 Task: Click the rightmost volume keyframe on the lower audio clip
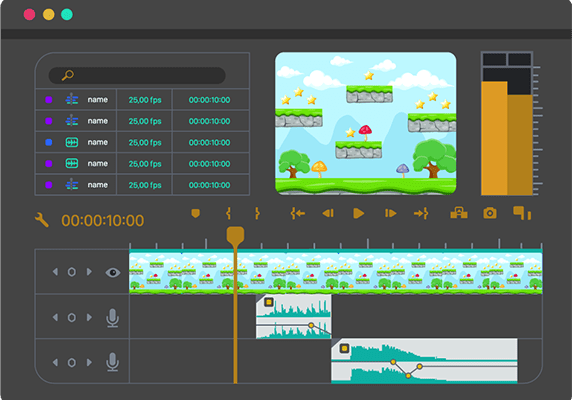(x=420, y=366)
